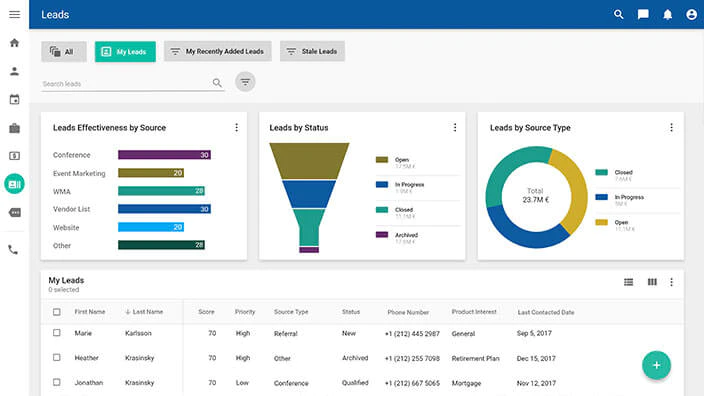This screenshot has width=704, height=396.
Task: Switch table to column view icon
Action: [652, 282]
